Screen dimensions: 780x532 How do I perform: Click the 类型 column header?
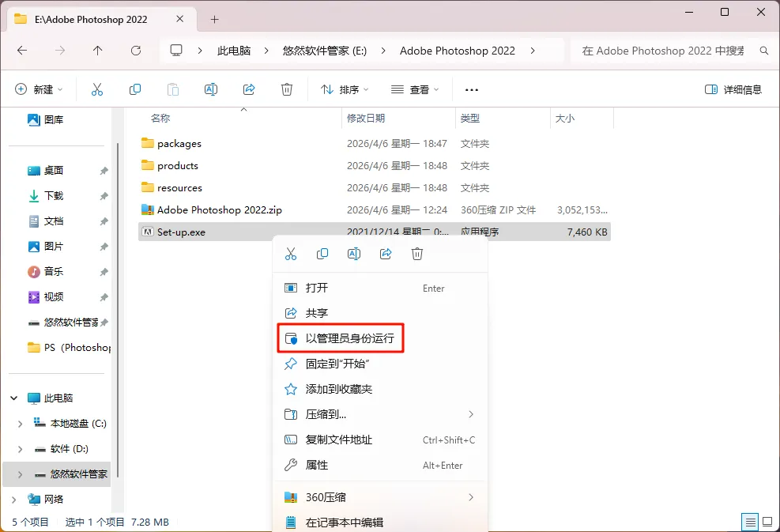470,119
